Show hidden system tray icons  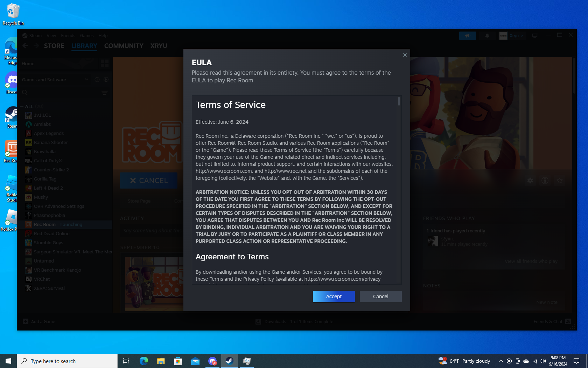click(500, 361)
